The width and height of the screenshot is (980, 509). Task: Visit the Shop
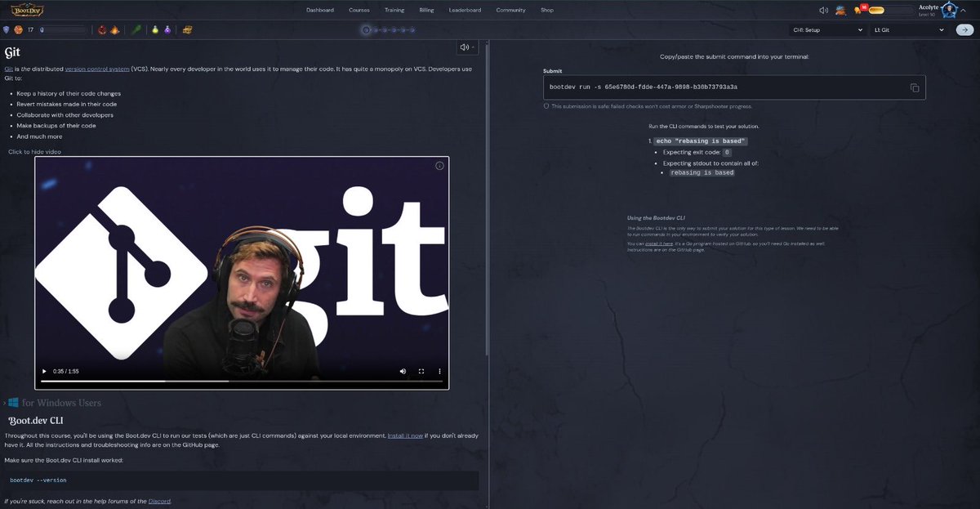point(547,11)
